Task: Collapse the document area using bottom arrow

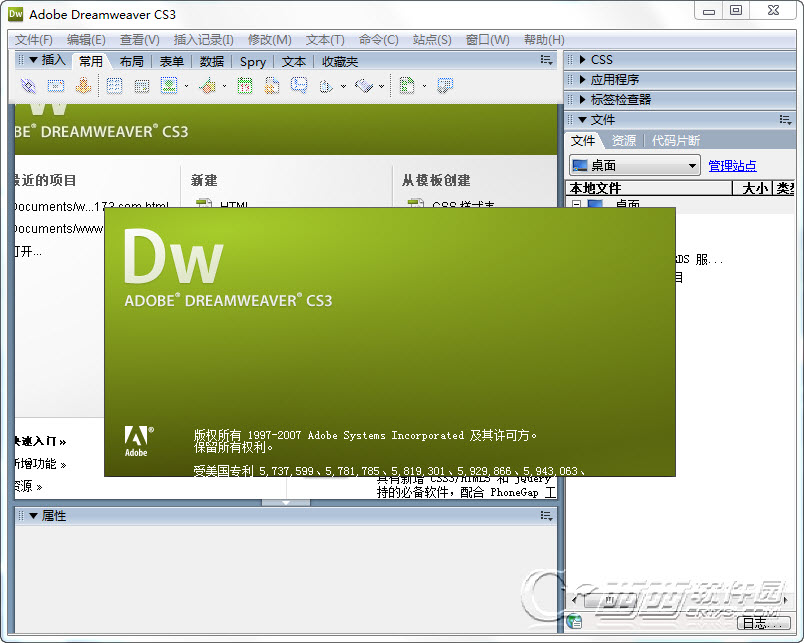Action: tap(286, 503)
